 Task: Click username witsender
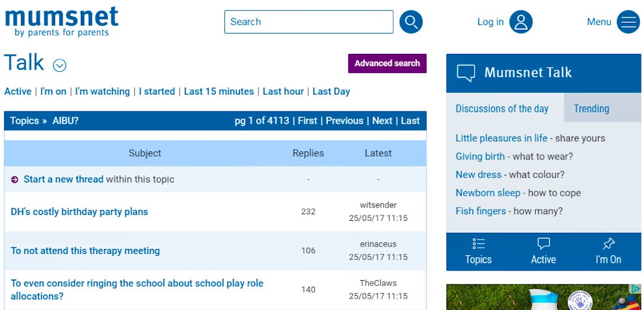(378, 205)
